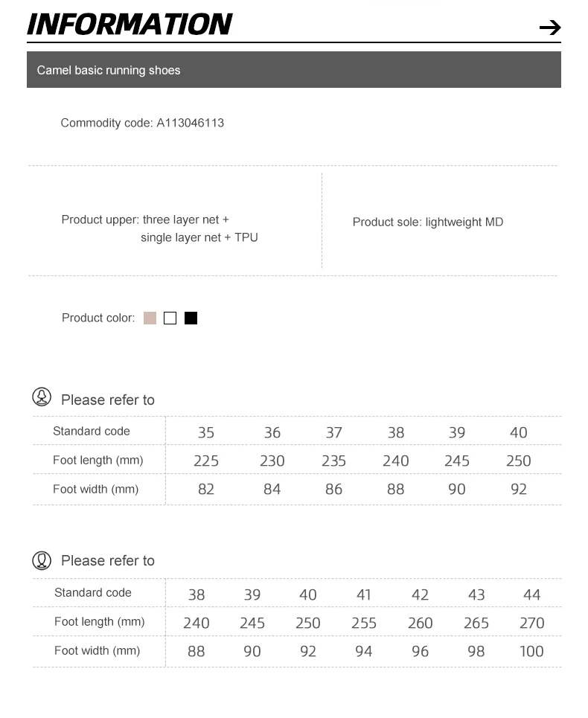Click the right arrow next to INFORMATION
This screenshot has width=588, height=718.
point(550,28)
